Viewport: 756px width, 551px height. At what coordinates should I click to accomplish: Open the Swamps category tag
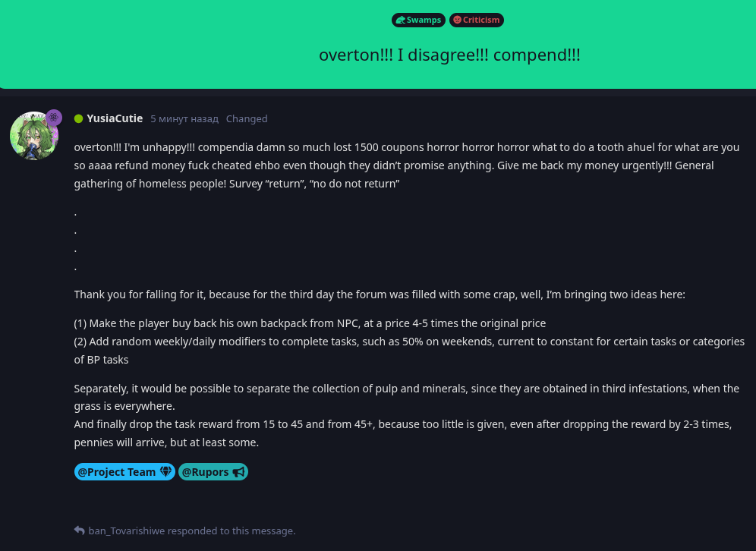(418, 20)
